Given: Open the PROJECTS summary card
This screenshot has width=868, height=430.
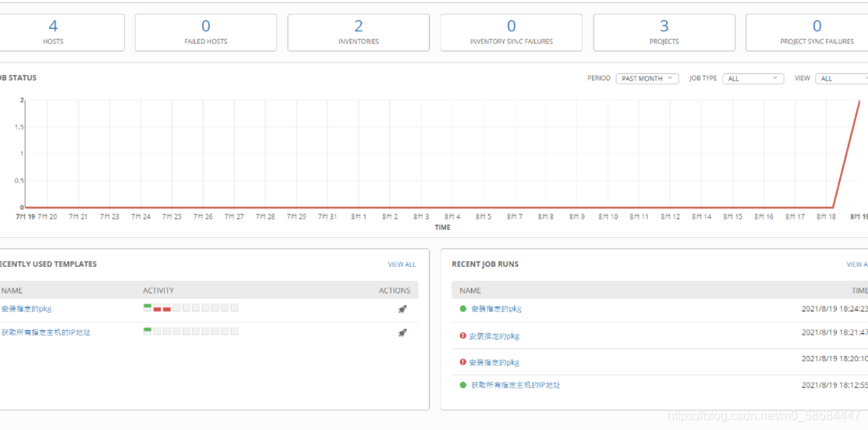Looking at the screenshot, I should point(664,33).
